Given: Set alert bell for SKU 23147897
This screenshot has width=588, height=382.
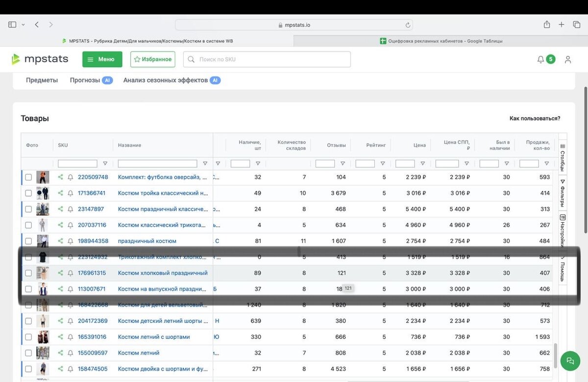Looking at the screenshot, I should click(71, 209).
